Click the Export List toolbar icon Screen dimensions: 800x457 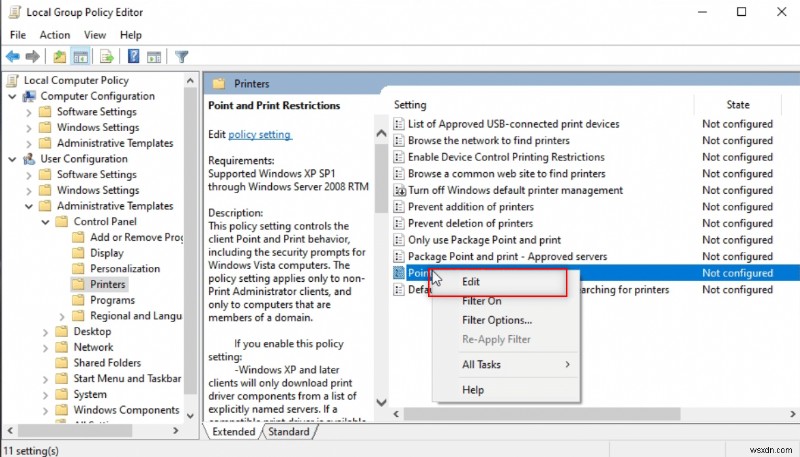[107, 57]
